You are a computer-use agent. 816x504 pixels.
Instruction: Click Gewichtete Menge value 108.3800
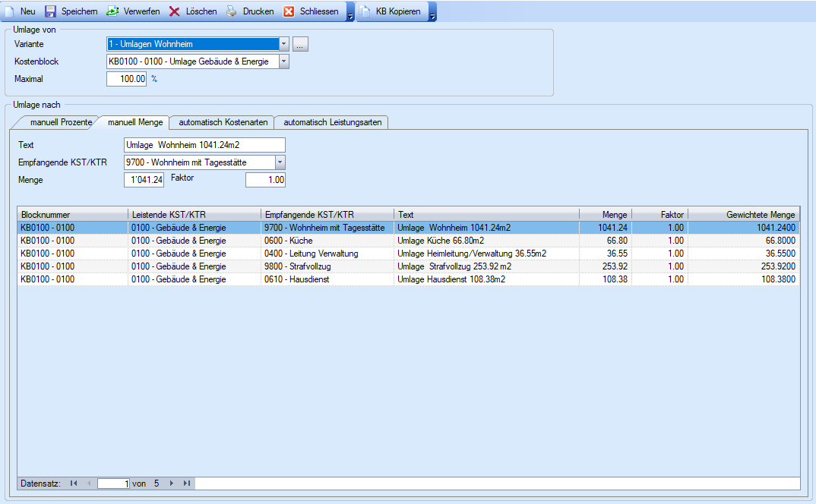pos(778,279)
